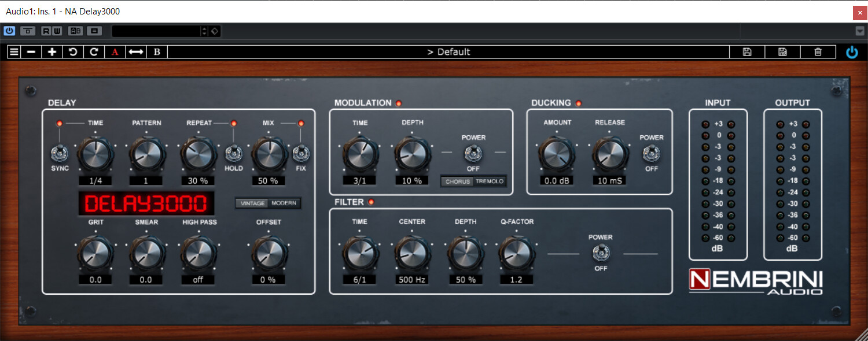Click the Modulation DEPTH knob

412,154
